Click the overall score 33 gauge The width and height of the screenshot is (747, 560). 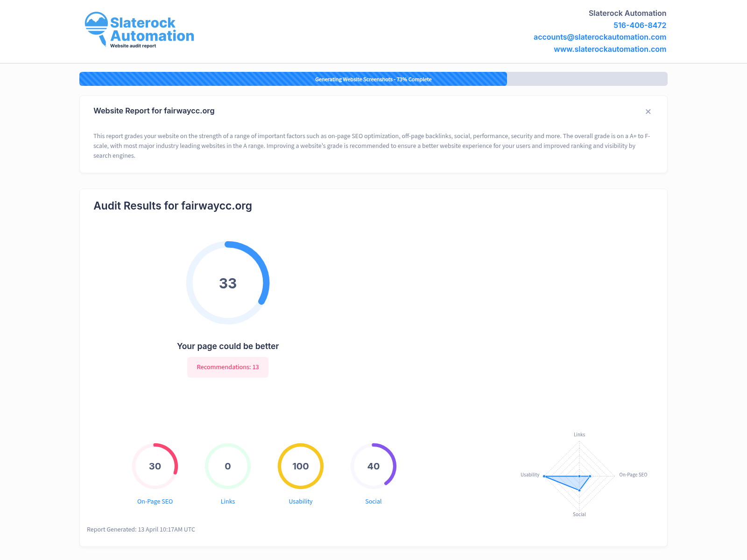click(228, 283)
